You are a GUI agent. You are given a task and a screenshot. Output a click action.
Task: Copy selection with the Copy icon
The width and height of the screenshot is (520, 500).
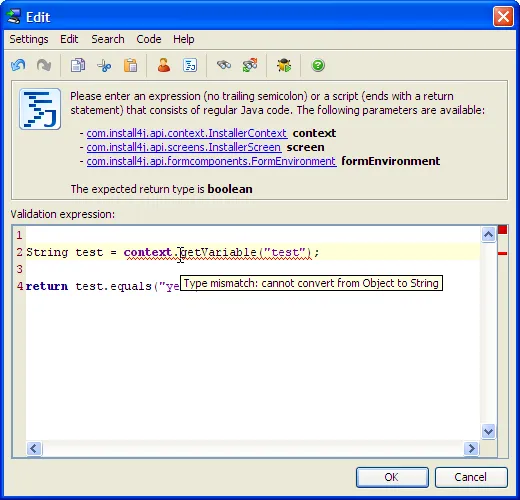tap(78, 65)
